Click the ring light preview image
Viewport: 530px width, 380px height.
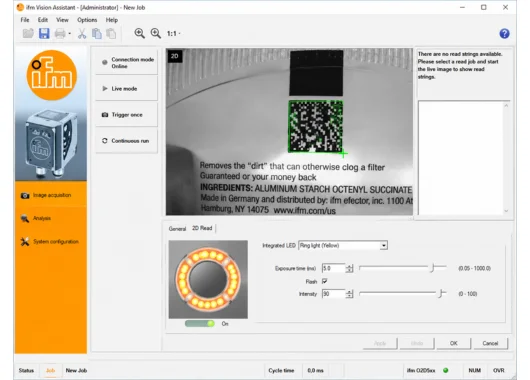click(208, 279)
